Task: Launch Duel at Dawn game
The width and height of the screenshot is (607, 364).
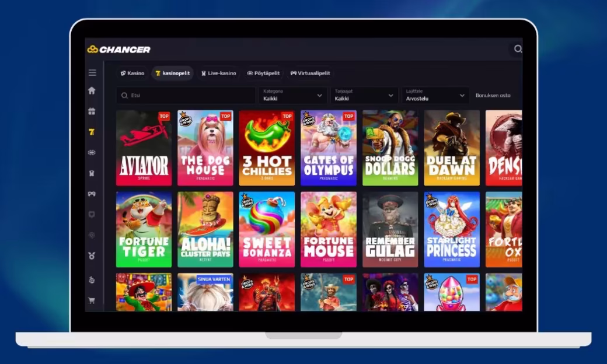Action: coord(452,148)
